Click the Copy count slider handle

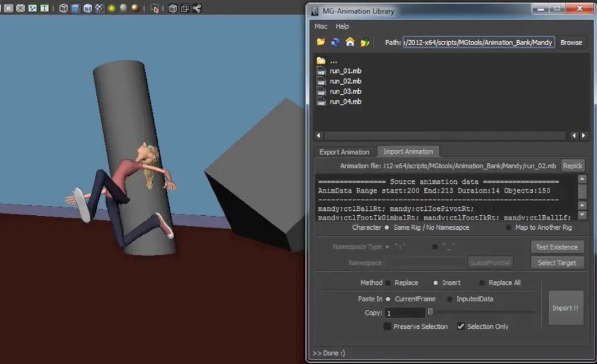(x=430, y=313)
